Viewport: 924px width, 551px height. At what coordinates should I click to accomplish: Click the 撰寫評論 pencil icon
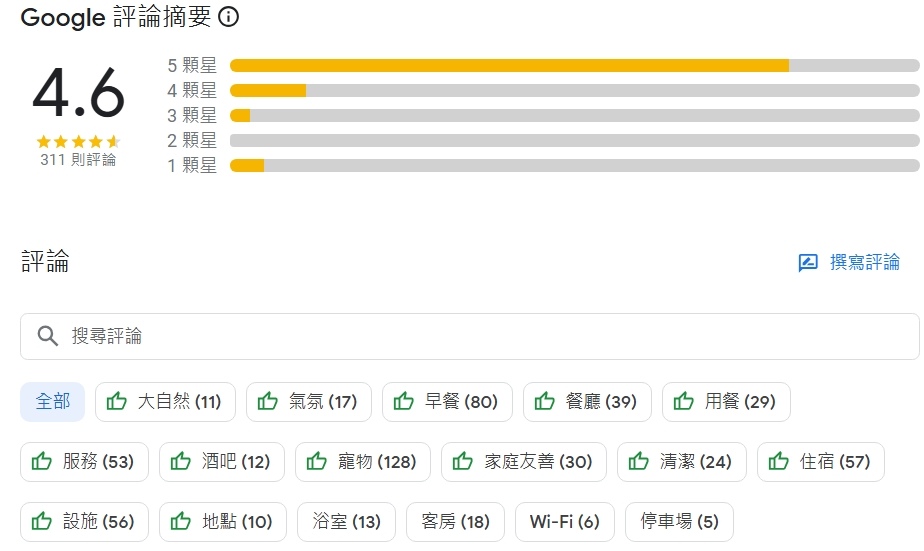[x=808, y=263]
